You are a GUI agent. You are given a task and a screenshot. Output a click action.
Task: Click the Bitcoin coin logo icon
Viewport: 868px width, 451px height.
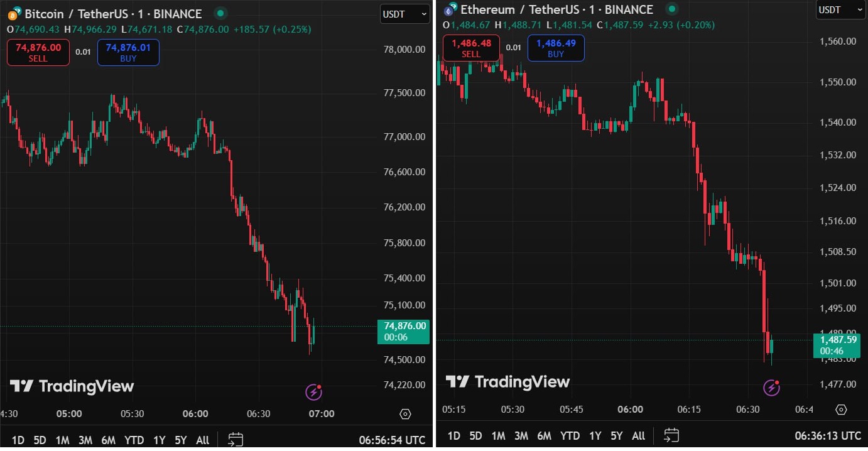[13, 14]
